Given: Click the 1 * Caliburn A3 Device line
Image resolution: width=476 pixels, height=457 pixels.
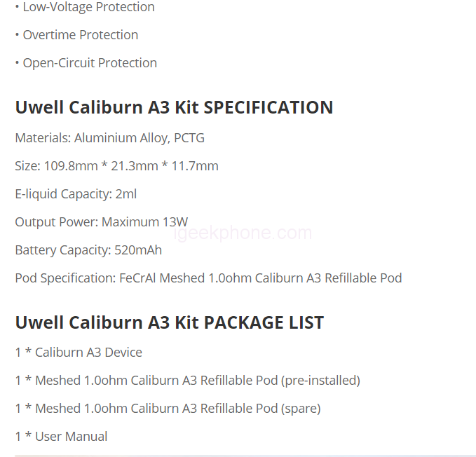Looking at the screenshot, I should pos(79,353).
